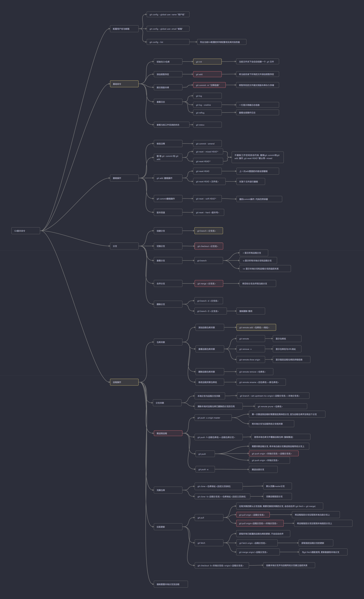Click the 'git commit -m "注释信息"' node
Viewport: 364px width, 599px height.
tap(209, 85)
